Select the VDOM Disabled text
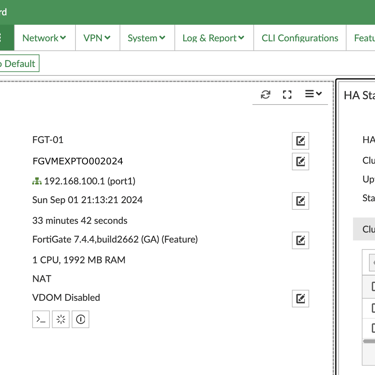The width and height of the screenshot is (375, 375). (x=66, y=297)
